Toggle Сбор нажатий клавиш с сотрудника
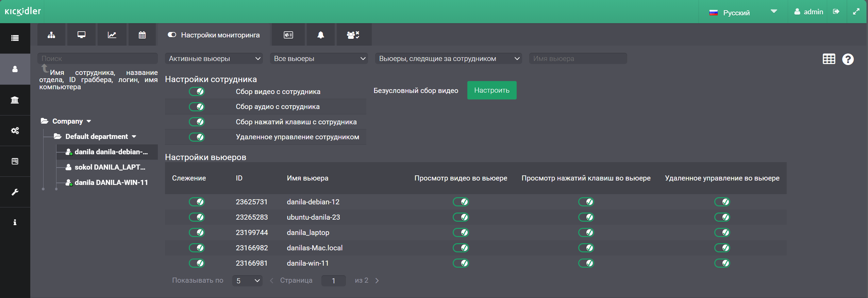 coord(197,122)
